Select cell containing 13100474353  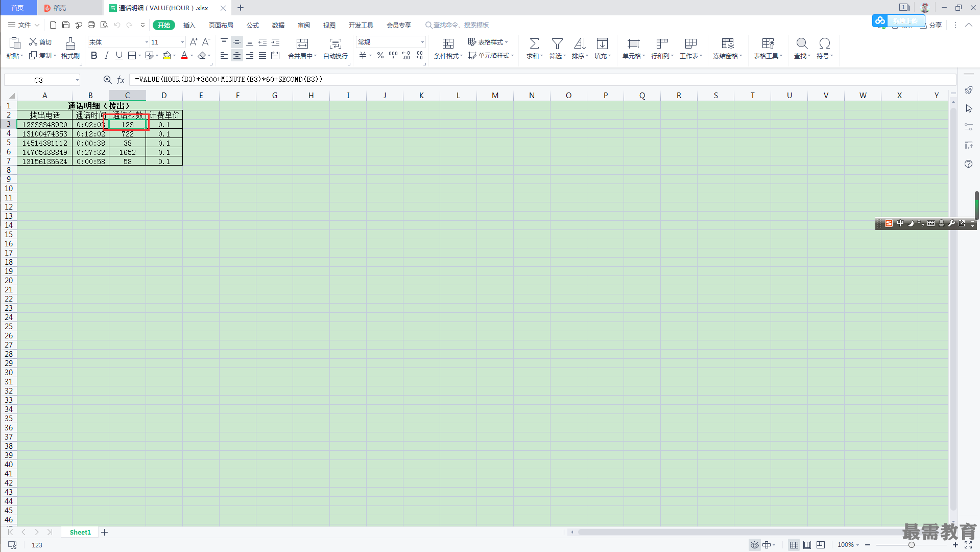(44, 134)
